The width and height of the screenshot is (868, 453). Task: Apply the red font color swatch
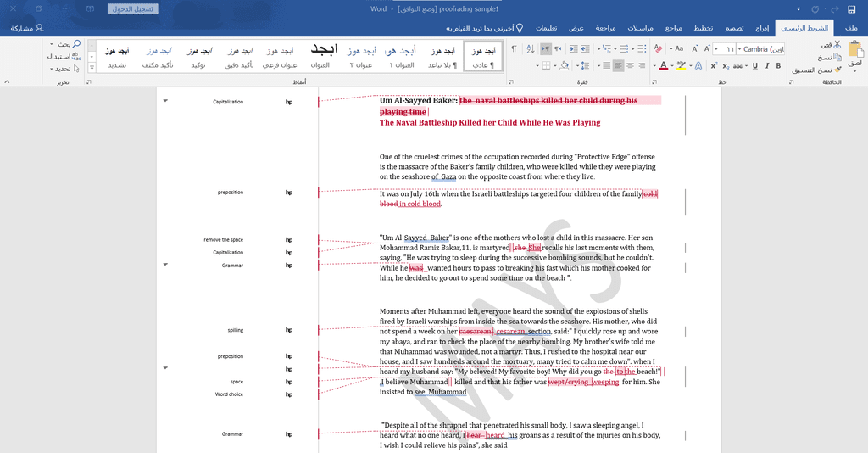[663, 66]
